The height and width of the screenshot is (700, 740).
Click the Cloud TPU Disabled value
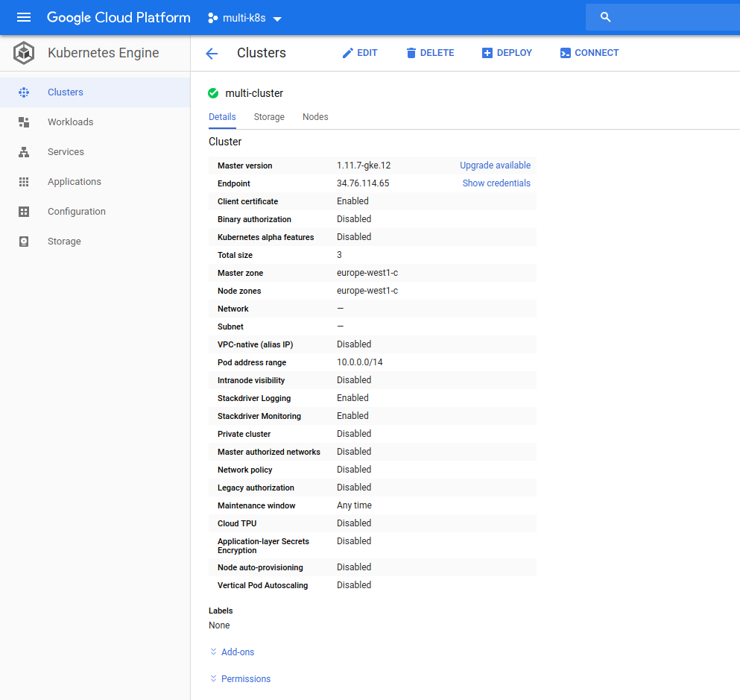[354, 523]
